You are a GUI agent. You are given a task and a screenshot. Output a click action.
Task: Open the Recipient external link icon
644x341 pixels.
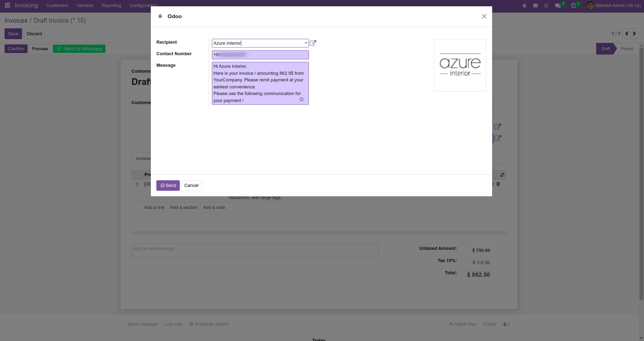pyautogui.click(x=313, y=43)
